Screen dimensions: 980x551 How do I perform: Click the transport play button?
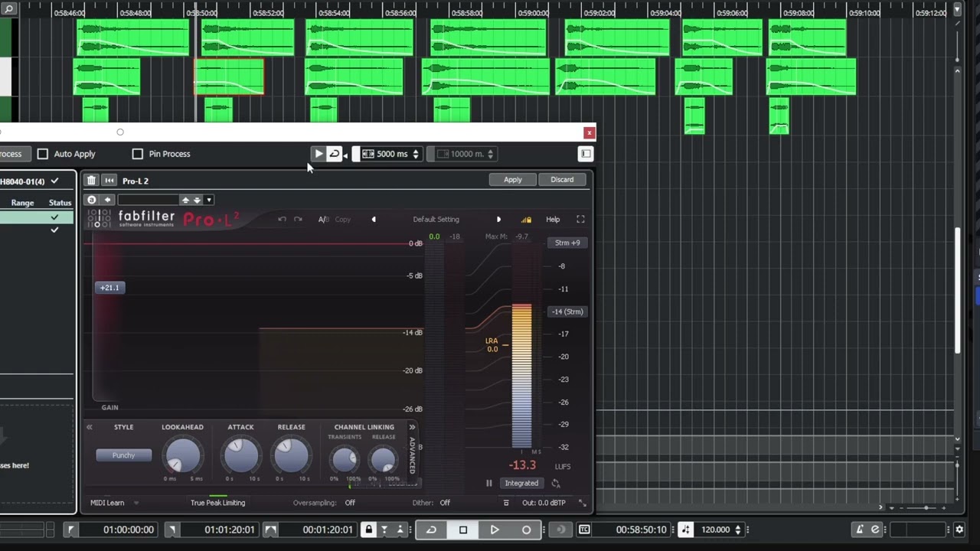[x=495, y=530]
